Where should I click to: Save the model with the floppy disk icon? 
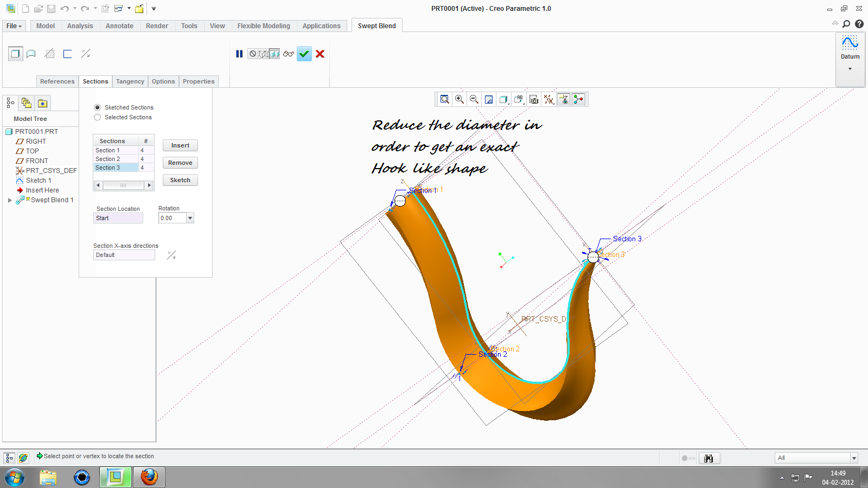point(51,9)
